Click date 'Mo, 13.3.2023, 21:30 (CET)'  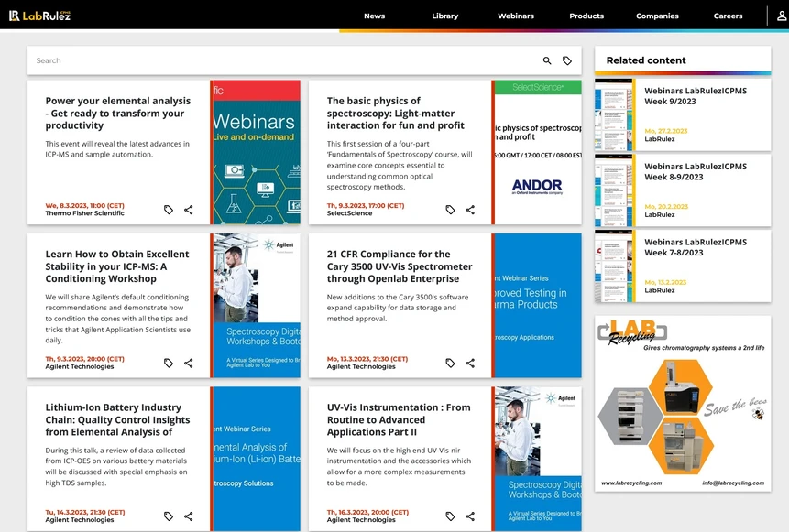(x=367, y=359)
